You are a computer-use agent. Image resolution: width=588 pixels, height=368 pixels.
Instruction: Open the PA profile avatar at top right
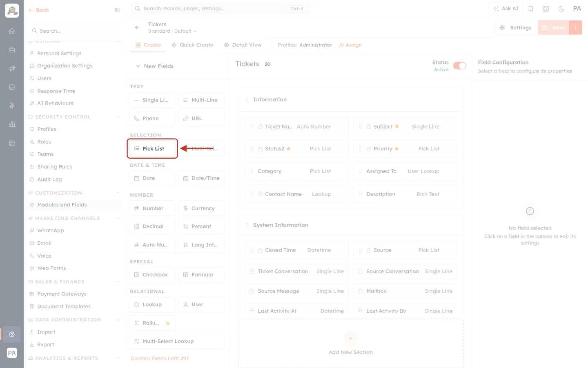coord(577,9)
